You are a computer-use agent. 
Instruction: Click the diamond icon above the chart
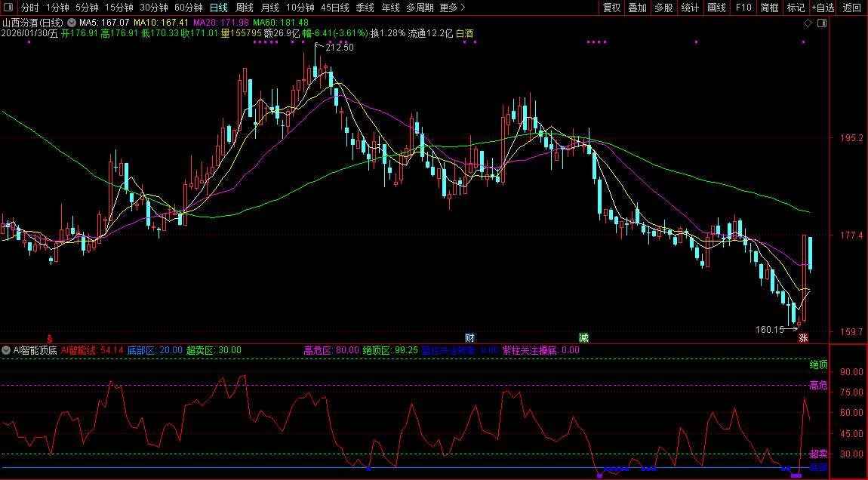click(x=808, y=23)
